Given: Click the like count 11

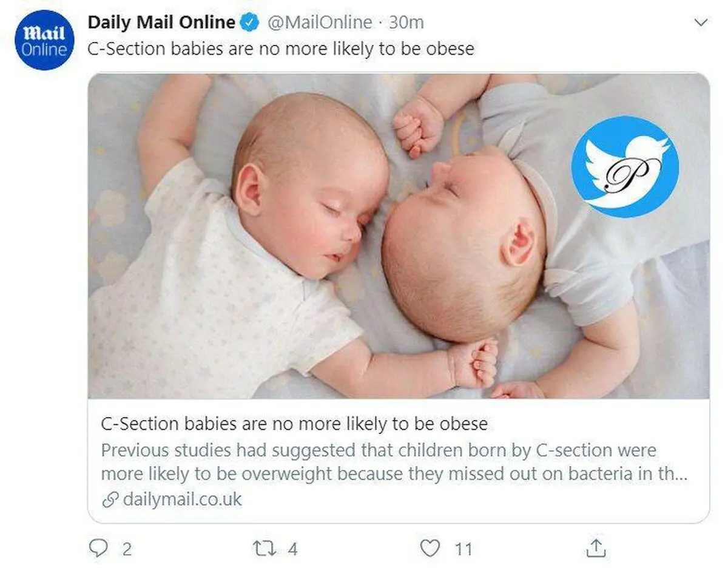Looking at the screenshot, I should (x=463, y=549).
